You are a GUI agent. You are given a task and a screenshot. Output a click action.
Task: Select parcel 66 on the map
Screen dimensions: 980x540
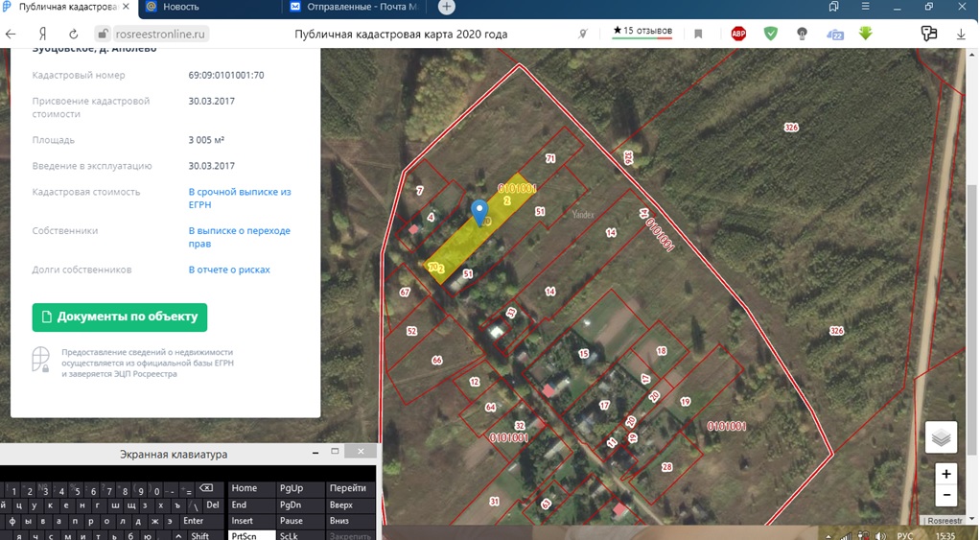[437, 360]
